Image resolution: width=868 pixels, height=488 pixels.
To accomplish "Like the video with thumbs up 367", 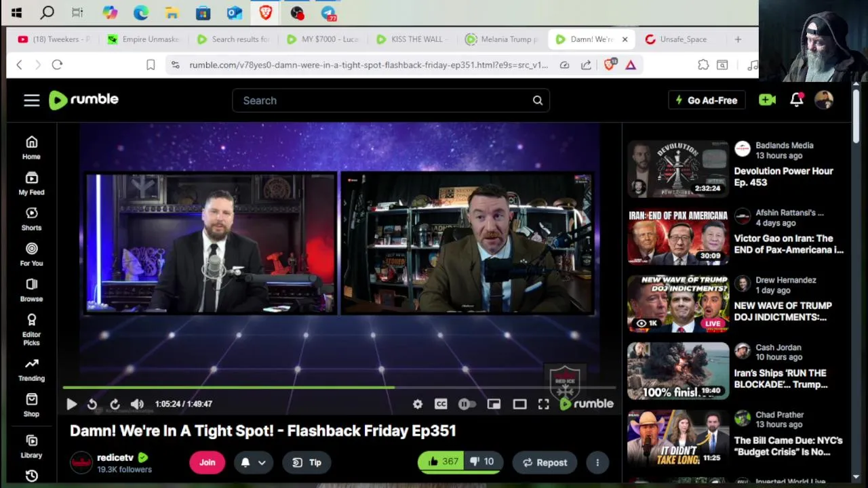I will [440, 462].
